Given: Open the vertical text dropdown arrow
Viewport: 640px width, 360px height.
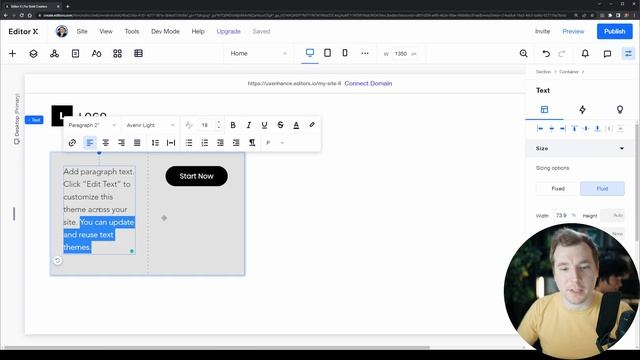Looking at the screenshot, I should pos(282,143).
